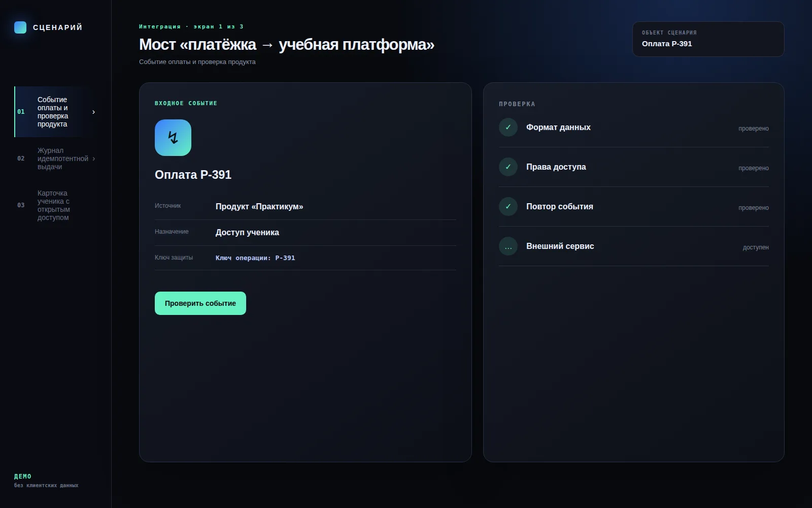The width and height of the screenshot is (812, 508).
Task: Click the page title Мост «платёжка → учебная платформа»
Action: 287,45
